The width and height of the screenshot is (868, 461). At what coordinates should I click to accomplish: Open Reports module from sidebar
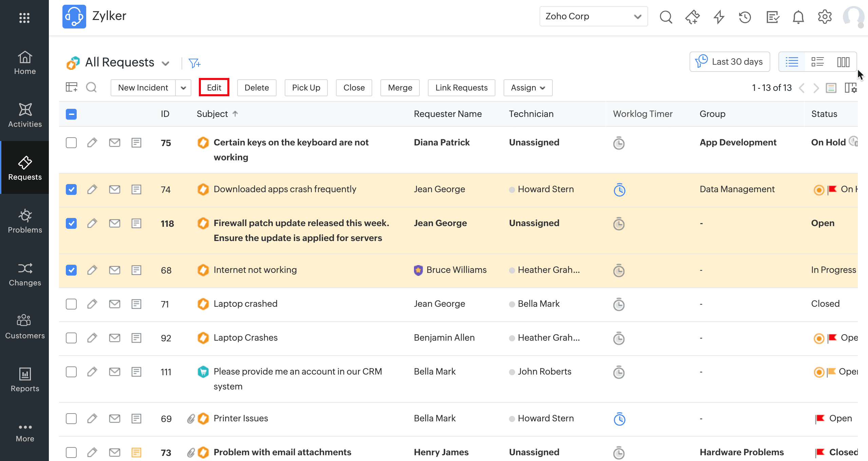coord(25,380)
